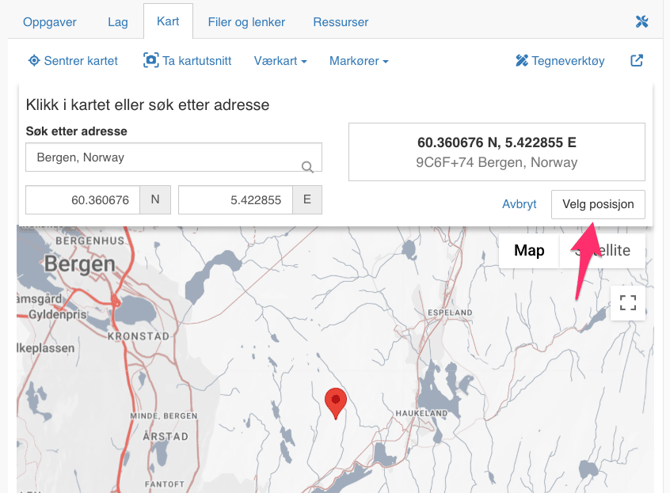Click Sentrer kartet crosshair button
The image size is (670, 493).
click(73, 61)
